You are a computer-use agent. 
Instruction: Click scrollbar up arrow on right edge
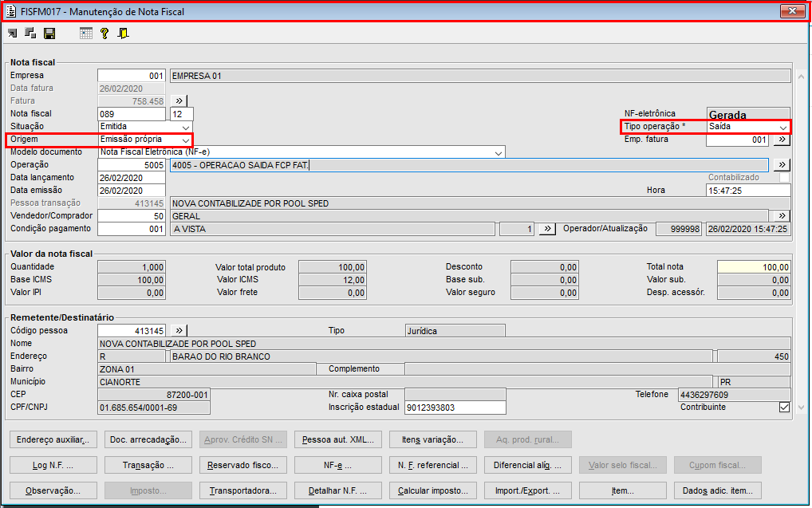[801, 77]
